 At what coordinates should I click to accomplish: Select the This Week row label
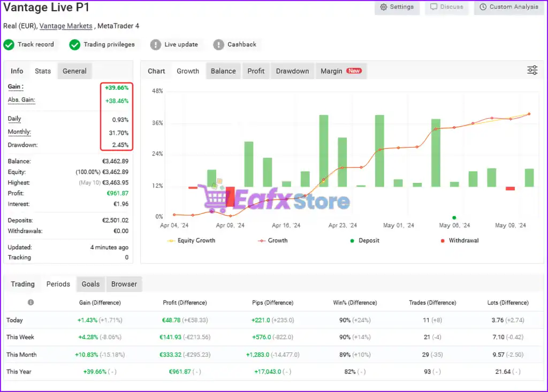point(20,337)
